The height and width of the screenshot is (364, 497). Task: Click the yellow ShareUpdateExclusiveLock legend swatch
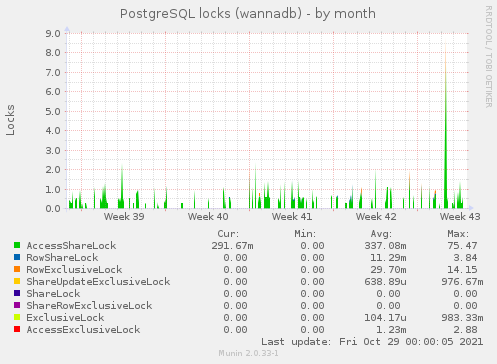click(17, 281)
